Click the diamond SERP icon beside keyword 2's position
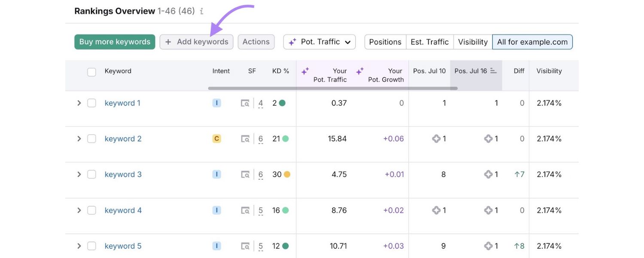644x258 pixels. tap(437, 138)
